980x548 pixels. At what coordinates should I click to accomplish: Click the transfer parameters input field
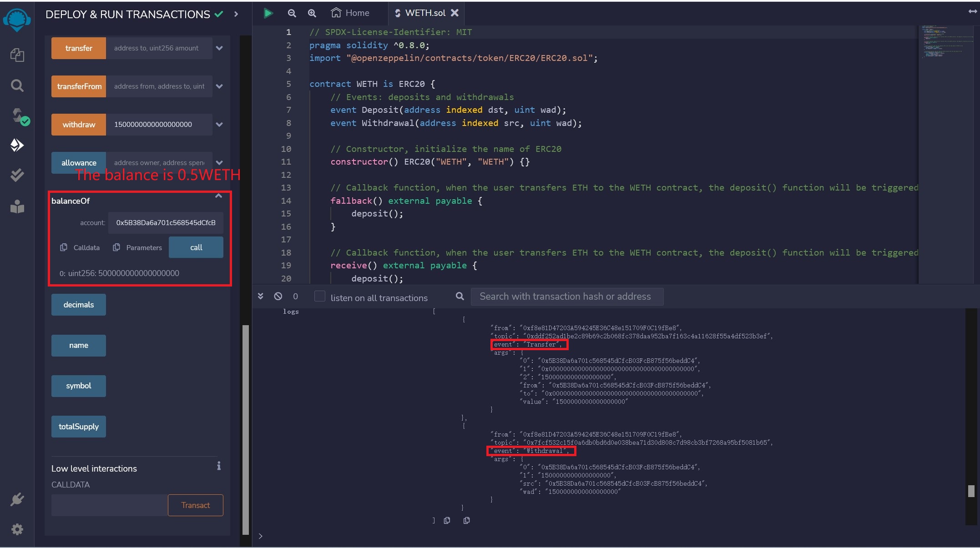coord(159,48)
